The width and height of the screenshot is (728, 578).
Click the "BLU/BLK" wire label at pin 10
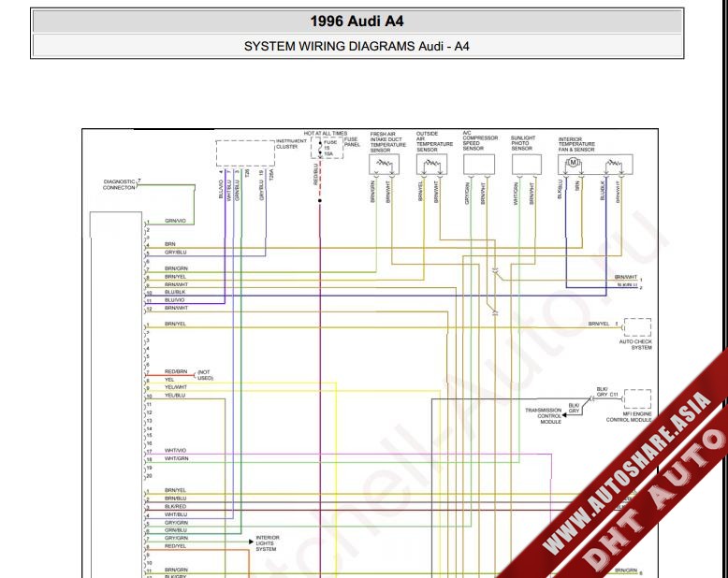pyautogui.click(x=175, y=292)
